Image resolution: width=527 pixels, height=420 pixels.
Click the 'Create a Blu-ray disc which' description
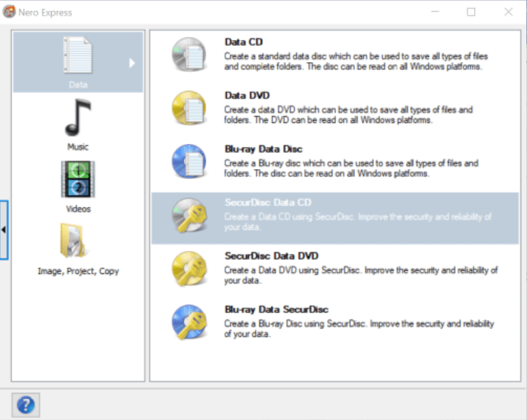352,168
